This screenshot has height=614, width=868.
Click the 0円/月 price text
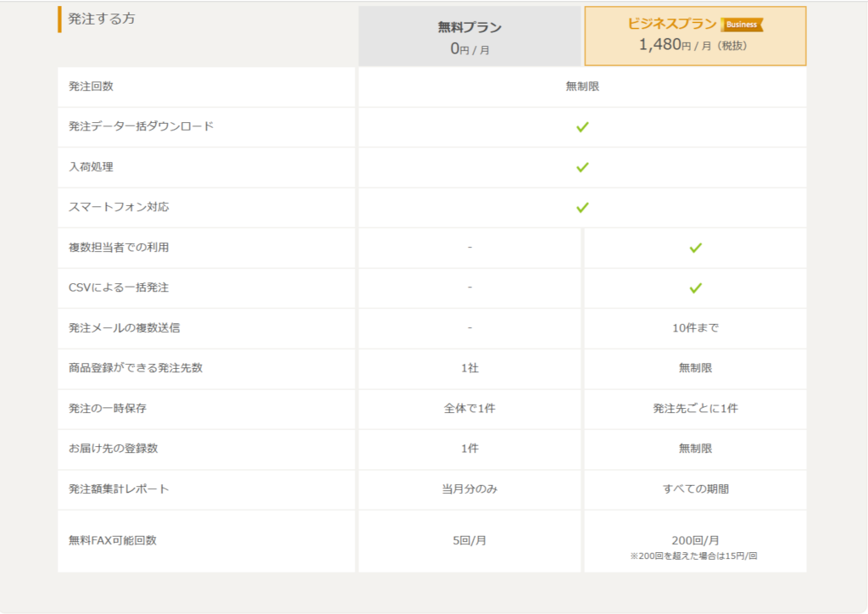click(x=470, y=49)
